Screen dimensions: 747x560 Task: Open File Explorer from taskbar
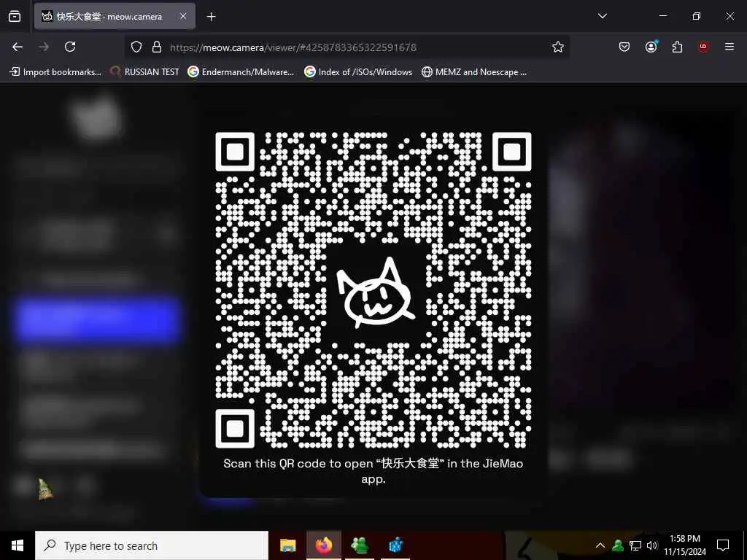(x=287, y=545)
